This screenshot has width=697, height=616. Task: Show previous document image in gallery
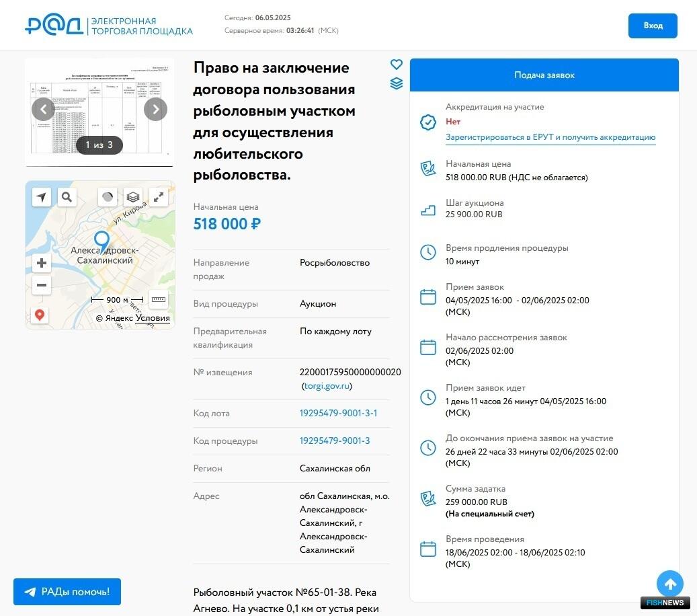point(43,109)
